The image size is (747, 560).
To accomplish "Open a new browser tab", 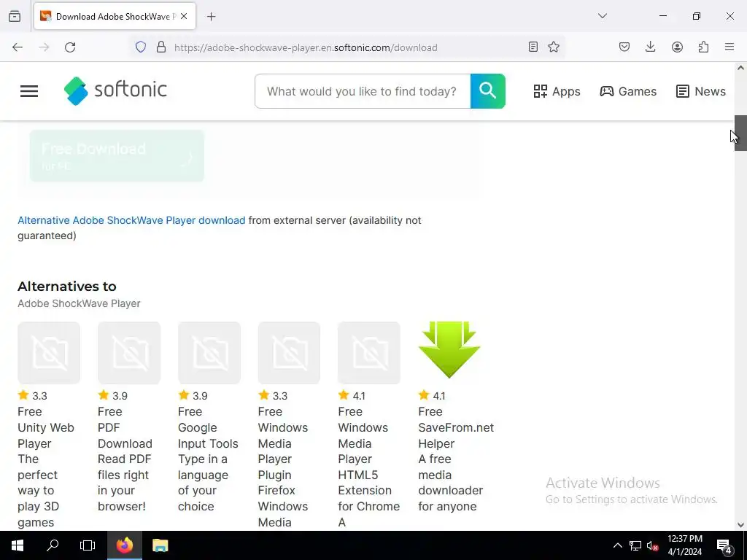I will [x=212, y=17].
